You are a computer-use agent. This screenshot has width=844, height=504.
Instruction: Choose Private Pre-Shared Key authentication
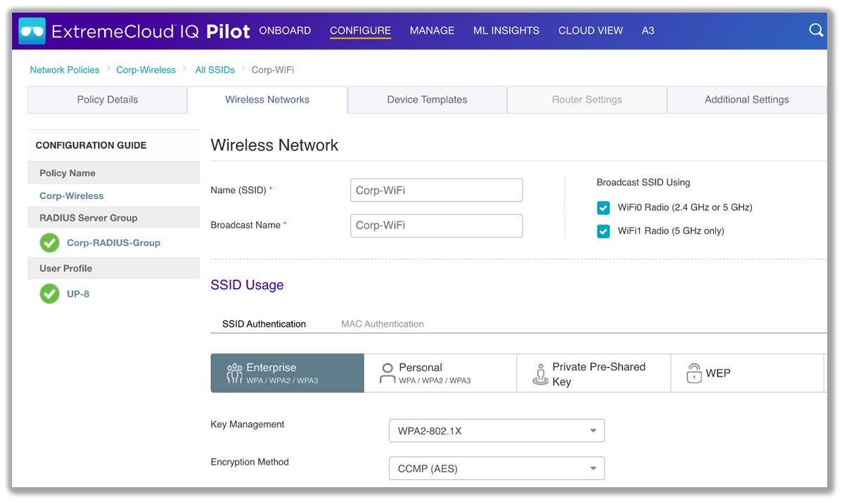point(594,373)
